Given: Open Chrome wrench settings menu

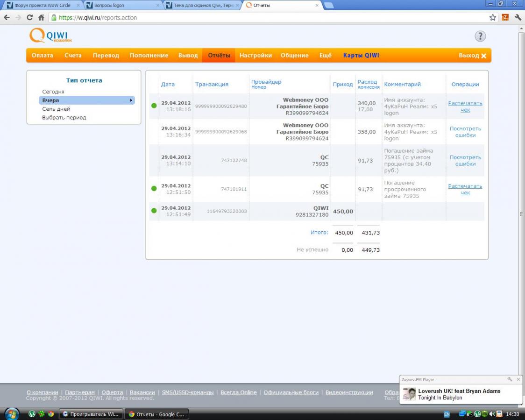Looking at the screenshot, I should [x=518, y=17].
